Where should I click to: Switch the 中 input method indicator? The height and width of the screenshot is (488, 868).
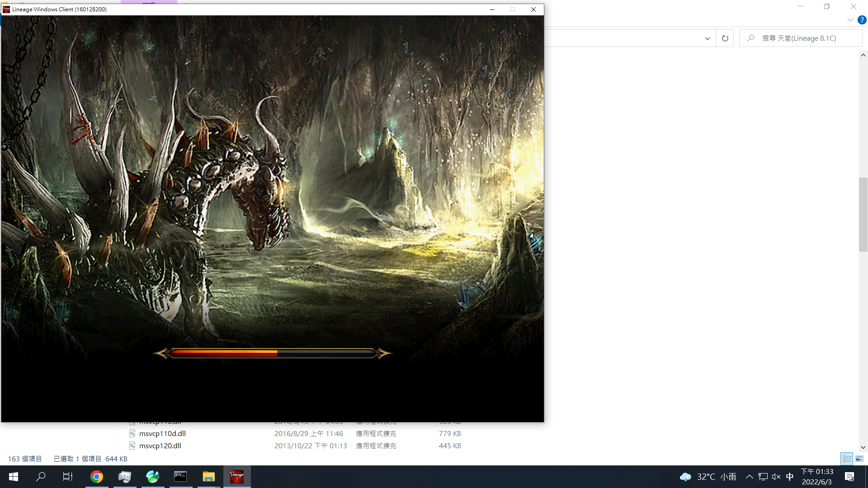[790, 477]
